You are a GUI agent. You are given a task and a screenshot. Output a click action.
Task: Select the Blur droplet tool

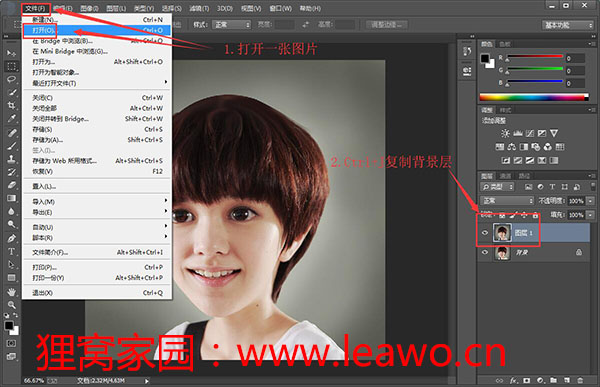coord(11,211)
